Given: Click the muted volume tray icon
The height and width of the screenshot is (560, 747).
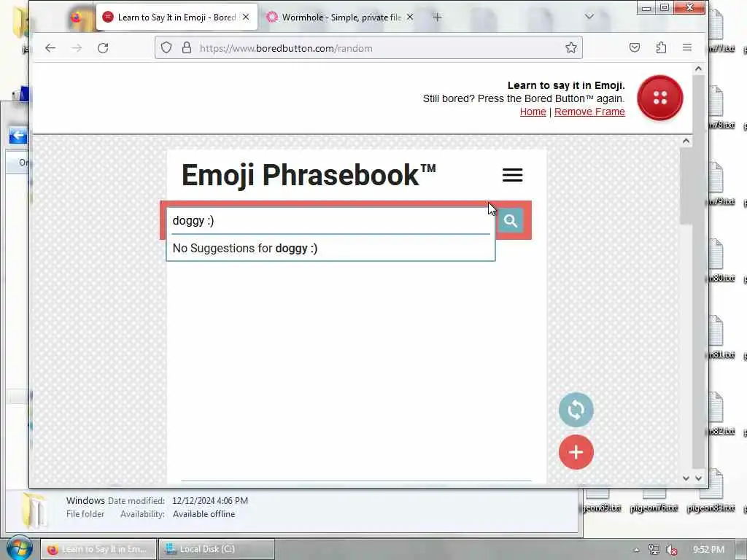Looking at the screenshot, I should [672, 550].
